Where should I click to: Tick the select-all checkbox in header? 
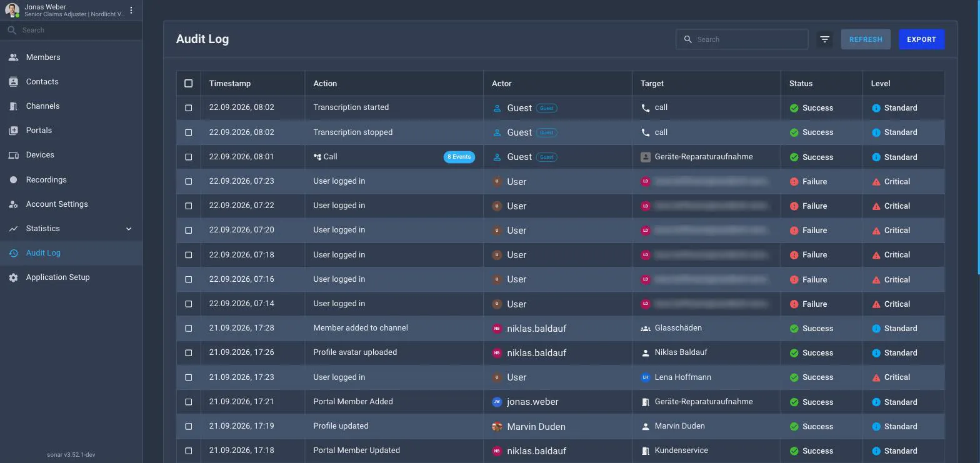click(189, 83)
